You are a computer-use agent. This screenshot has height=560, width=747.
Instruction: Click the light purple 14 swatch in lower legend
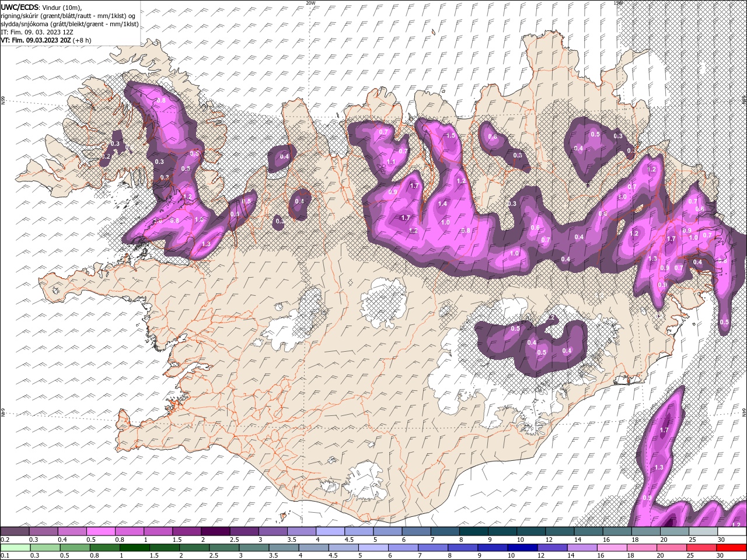coord(582,548)
